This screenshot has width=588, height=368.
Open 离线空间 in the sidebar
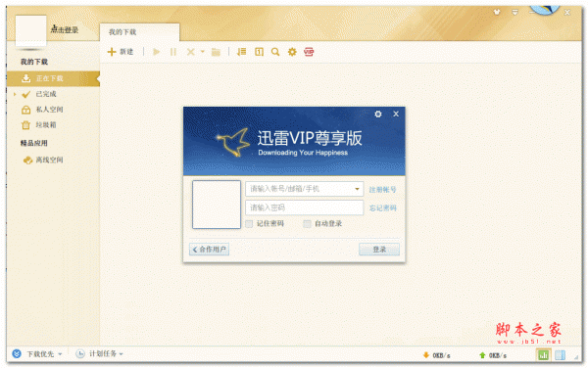pos(49,160)
